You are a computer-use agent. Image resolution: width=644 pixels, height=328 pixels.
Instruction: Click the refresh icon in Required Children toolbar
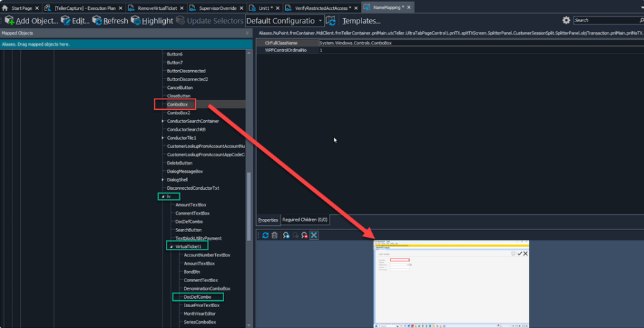(265, 236)
